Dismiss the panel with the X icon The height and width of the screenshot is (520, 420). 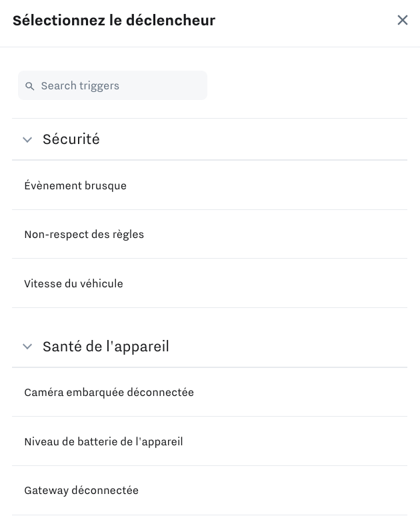(x=402, y=20)
